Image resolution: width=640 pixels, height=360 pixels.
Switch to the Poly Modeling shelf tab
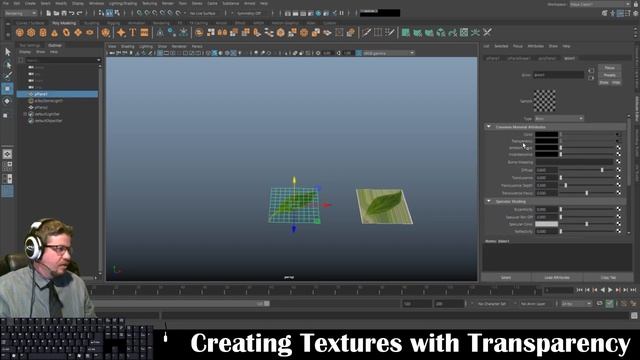[64, 23]
